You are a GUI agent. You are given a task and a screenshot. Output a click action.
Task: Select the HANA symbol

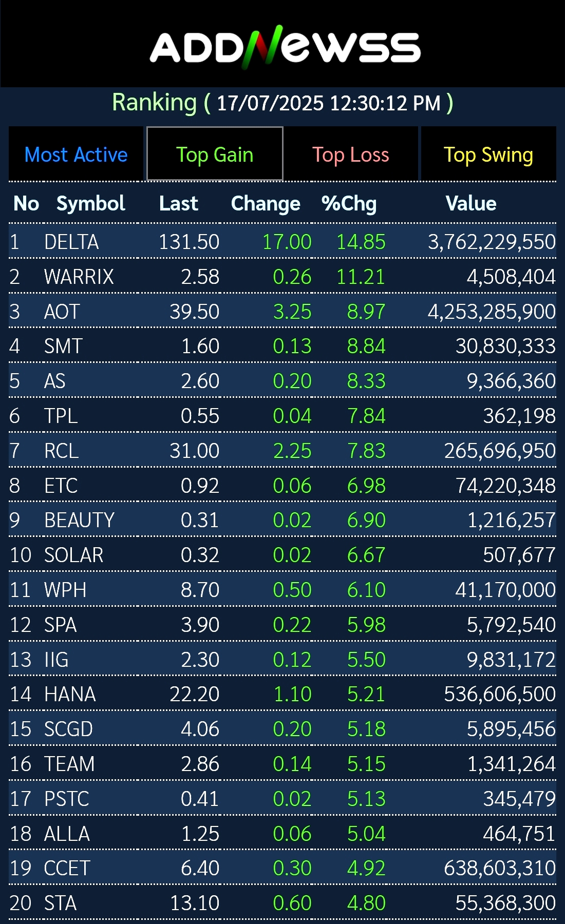point(70,694)
